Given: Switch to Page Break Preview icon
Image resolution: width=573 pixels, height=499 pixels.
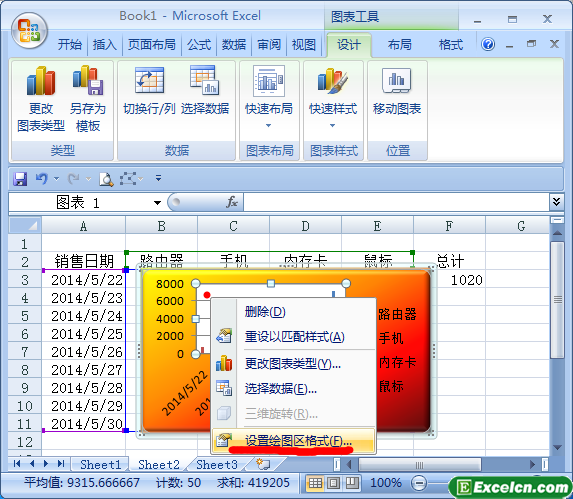Looking at the screenshot, I should [352, 483].
